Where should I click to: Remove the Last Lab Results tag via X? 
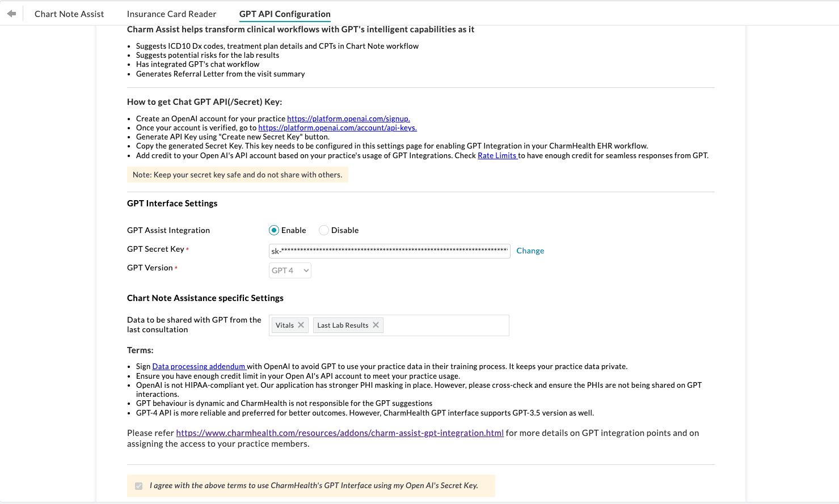coord(376,325)
